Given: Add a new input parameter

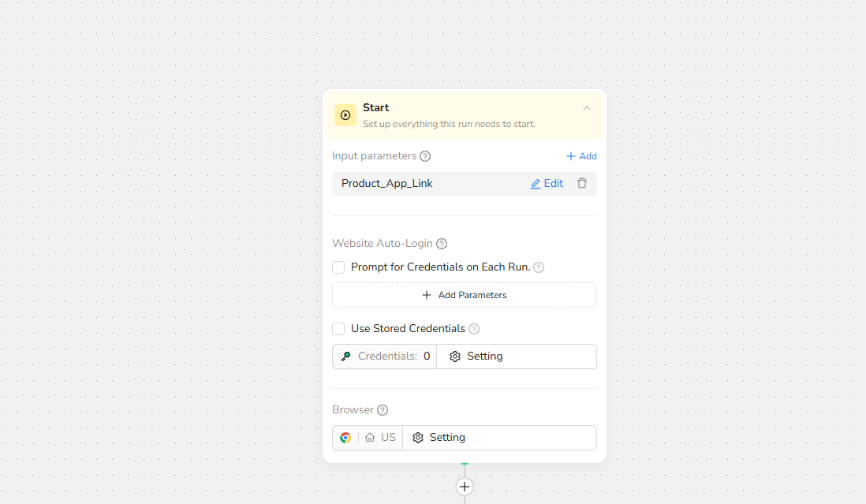Looking at the screenshot, I should (581, 156).
